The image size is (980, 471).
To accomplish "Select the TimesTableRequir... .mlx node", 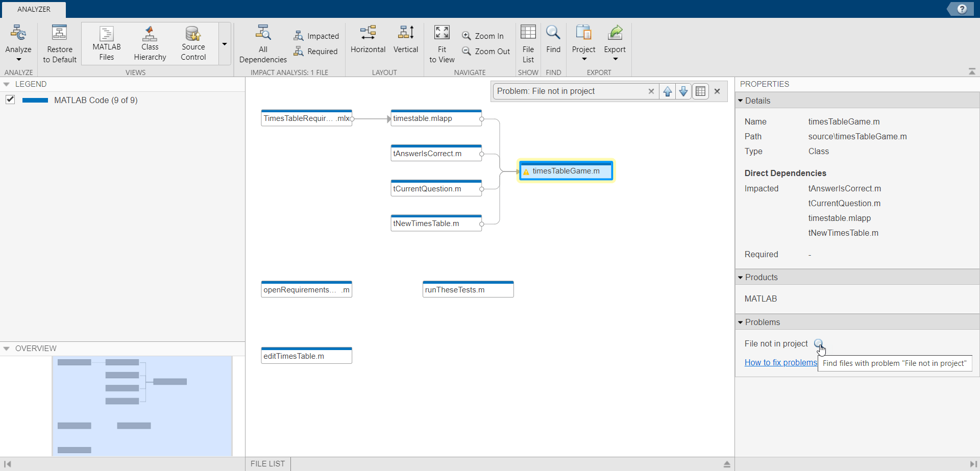I will coord(306,118).
